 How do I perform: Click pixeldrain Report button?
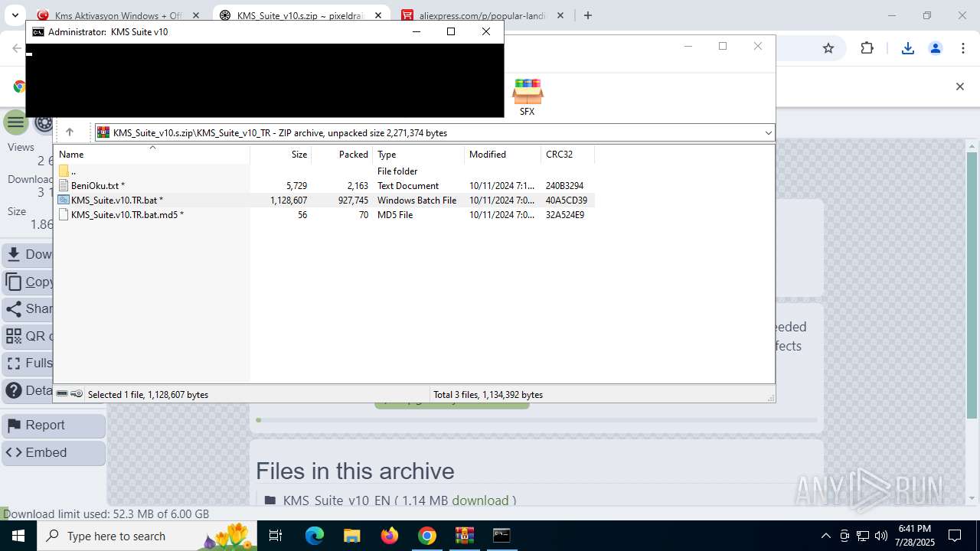[54, 425]
